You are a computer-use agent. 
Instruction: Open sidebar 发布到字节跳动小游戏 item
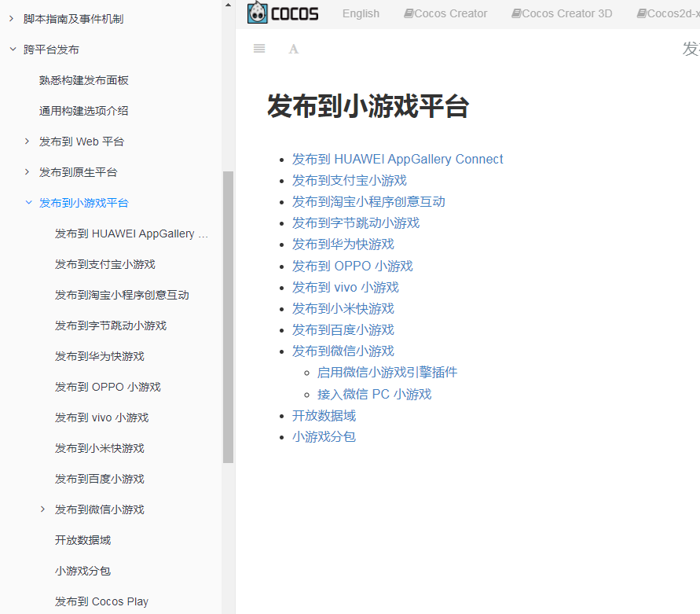pyautogui.click(x=111, y=325)
